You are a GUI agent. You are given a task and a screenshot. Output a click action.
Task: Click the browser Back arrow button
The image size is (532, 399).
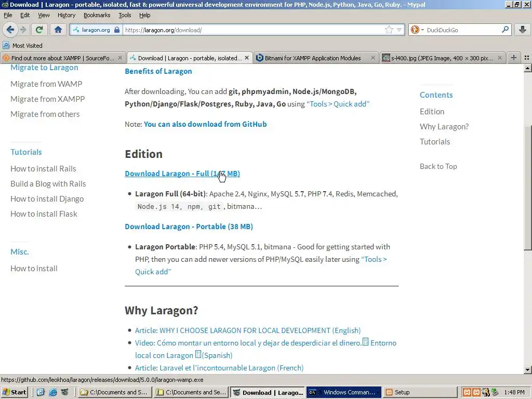coord(10,30)
